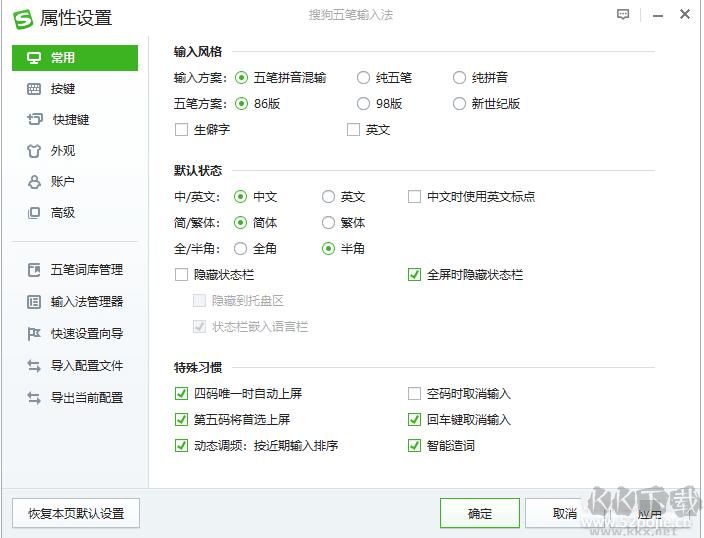Click the shortcut icon next to 快捷键

click(x=35, y=119)
